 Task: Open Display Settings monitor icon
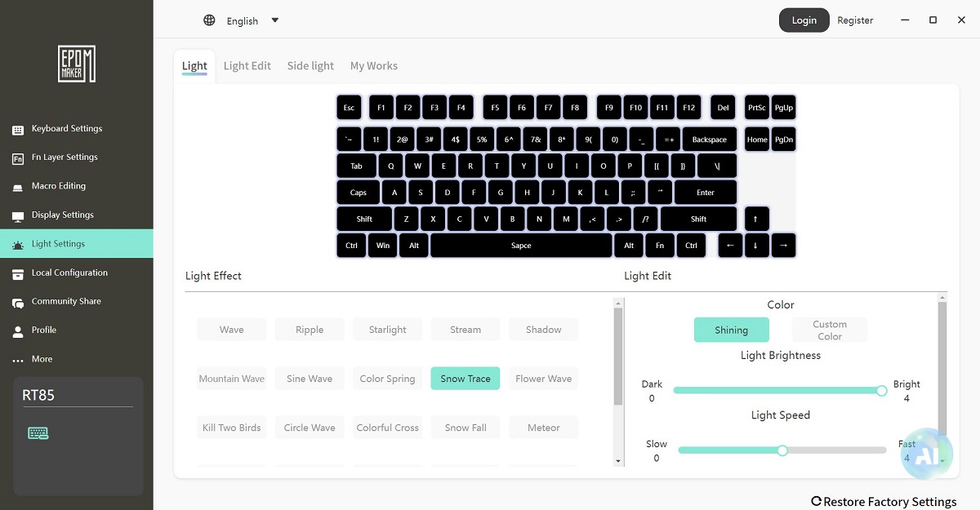pos(18,216)
